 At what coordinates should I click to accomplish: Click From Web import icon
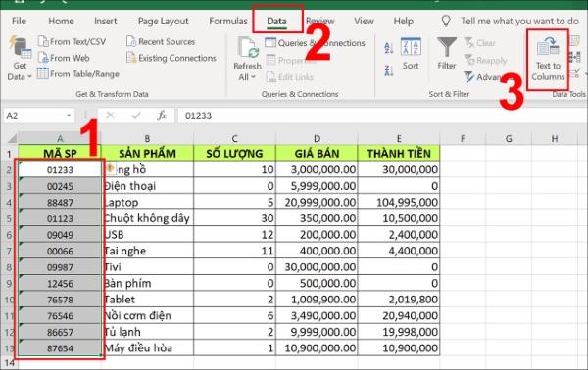coord(43,58)
